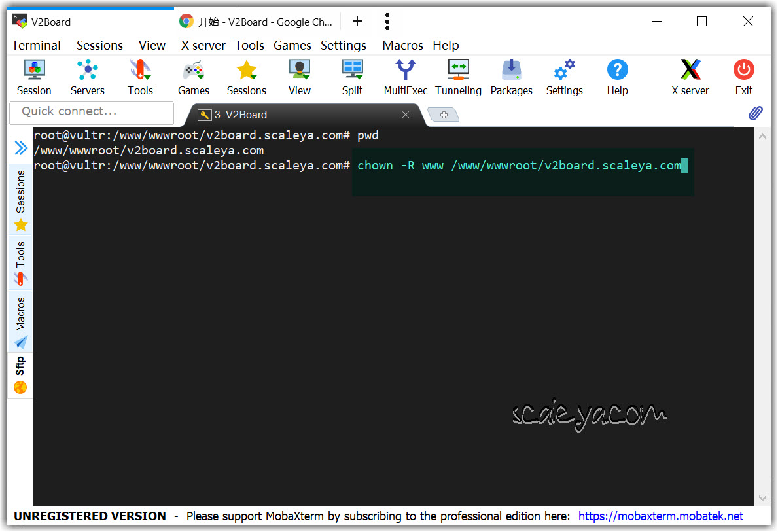Click the mobaxterm.mobatek.net link

coord(661,516)
